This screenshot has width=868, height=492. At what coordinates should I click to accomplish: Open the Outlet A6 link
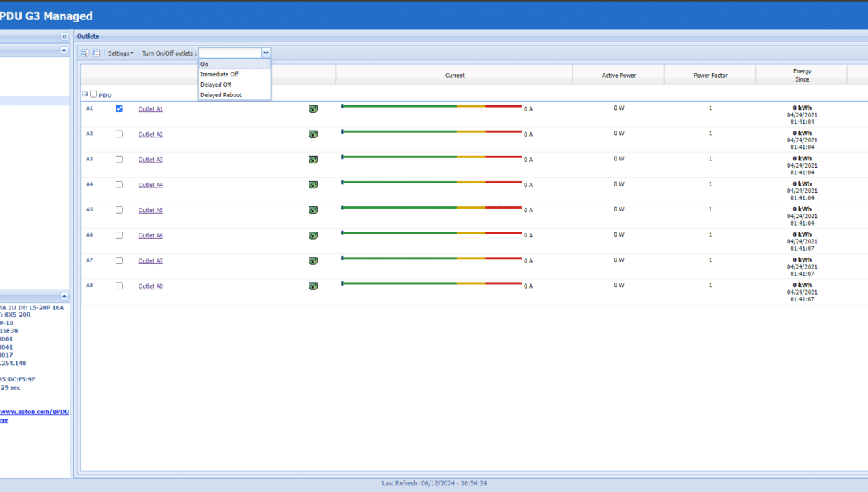coord(151,236)
